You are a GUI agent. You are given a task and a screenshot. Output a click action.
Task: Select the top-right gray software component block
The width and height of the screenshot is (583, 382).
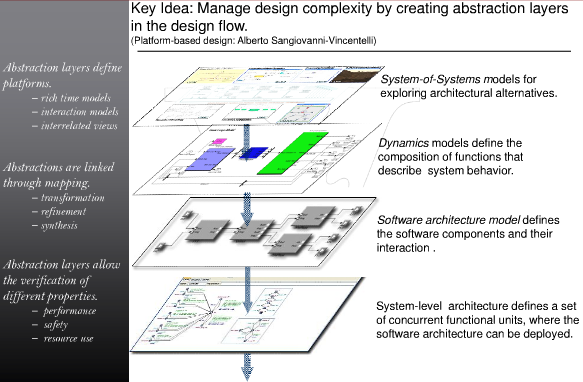[313, 217]
